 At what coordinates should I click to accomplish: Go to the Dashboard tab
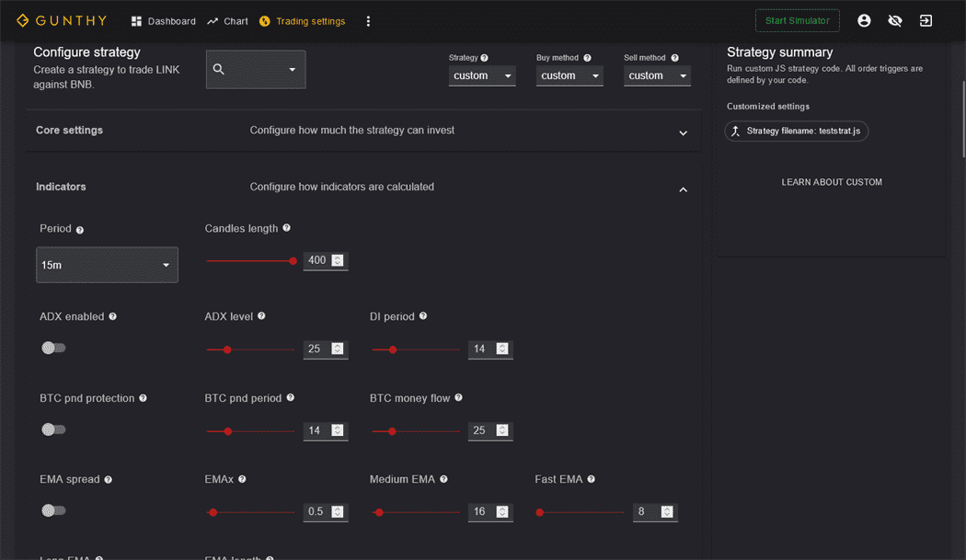163,21
